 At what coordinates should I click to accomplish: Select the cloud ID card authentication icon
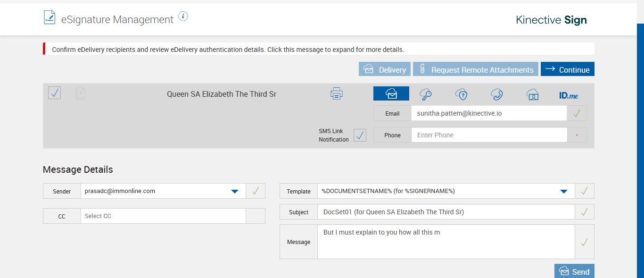point(532,94)
